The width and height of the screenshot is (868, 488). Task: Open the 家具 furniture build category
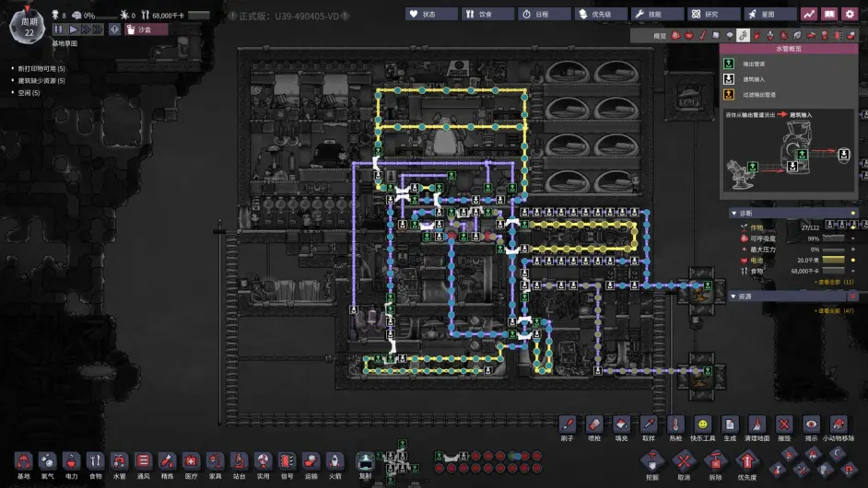pyautogui.click(x=215, y=465)
